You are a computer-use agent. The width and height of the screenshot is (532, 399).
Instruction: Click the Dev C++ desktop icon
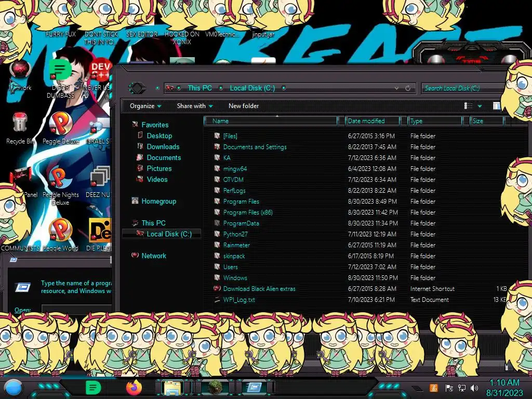point(101,70)
